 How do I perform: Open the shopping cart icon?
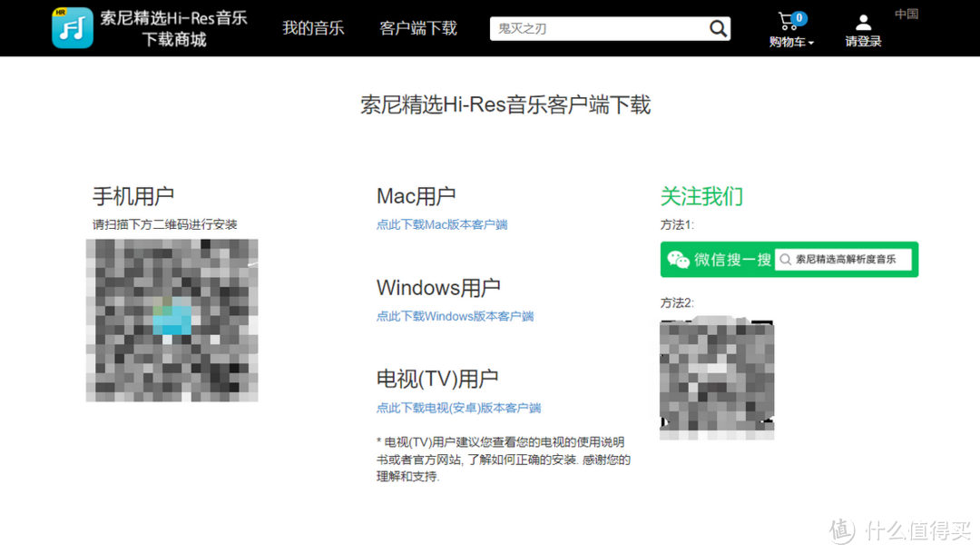pyautogui.click(x=788, y=22)
